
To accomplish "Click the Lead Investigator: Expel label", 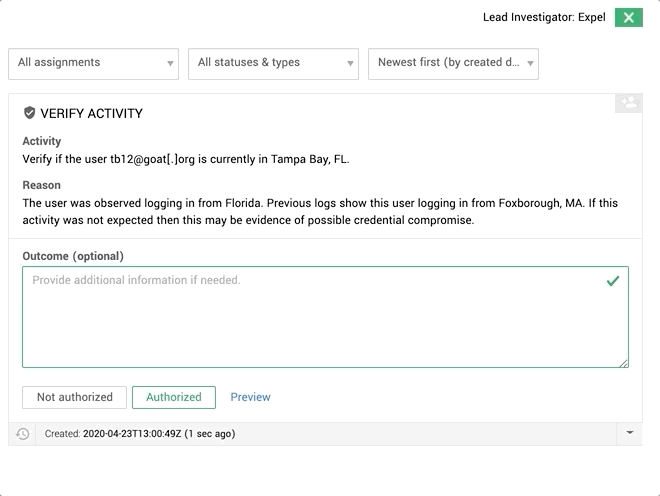I will click(544, 17).
